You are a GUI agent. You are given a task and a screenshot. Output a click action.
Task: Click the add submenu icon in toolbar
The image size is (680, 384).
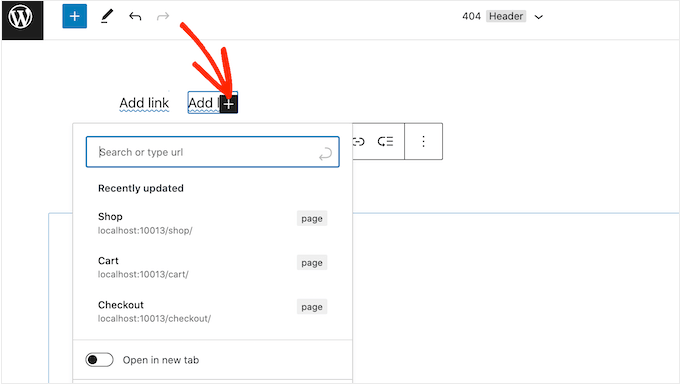tap(385, 141)
